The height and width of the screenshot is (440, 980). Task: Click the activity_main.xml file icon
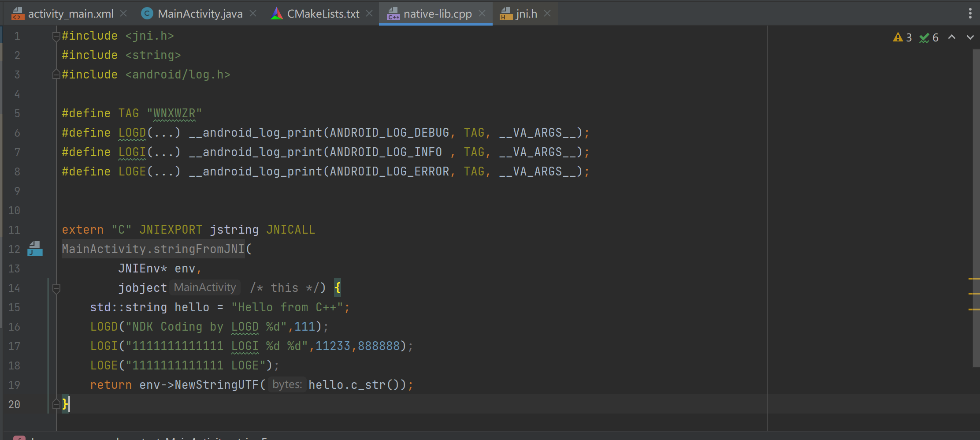pyautogui.click(x=18, y=14)
